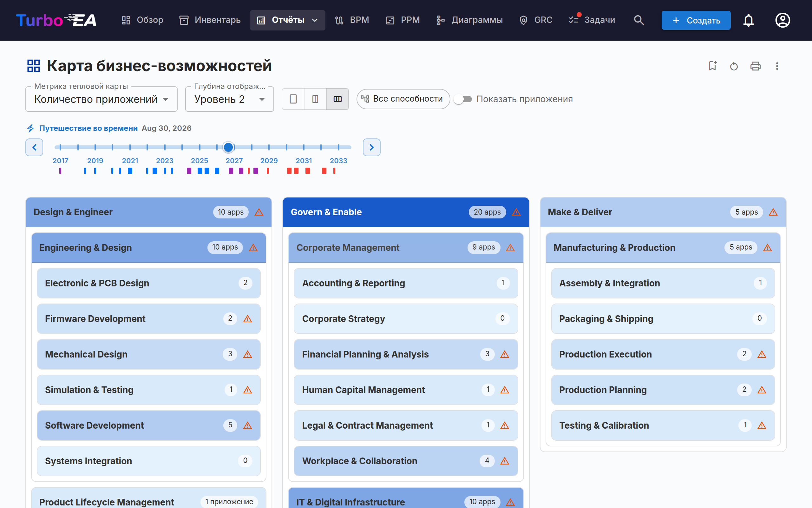Click the purple event marker below 2017
Image resolution: width=812 pixels, height=508 pixels.
(x=60, y=171)
